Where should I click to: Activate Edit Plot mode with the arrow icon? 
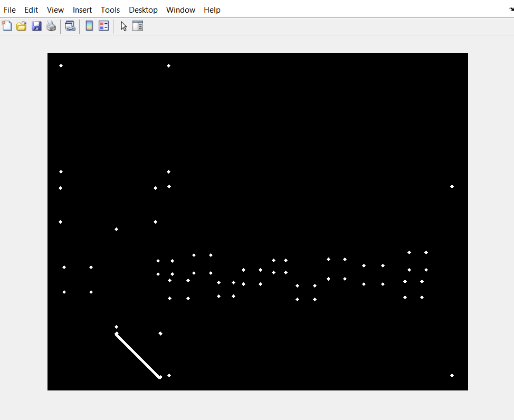(123, 25)
